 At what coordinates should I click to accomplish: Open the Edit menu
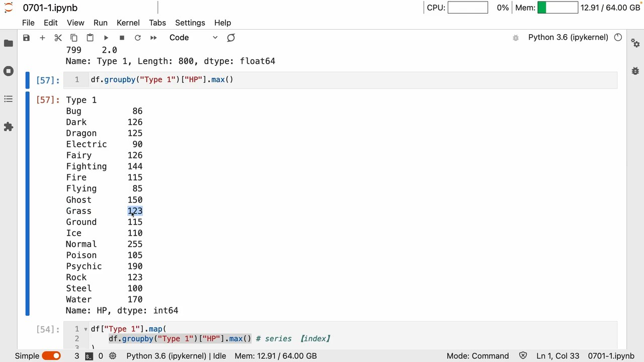coord(50,23)
